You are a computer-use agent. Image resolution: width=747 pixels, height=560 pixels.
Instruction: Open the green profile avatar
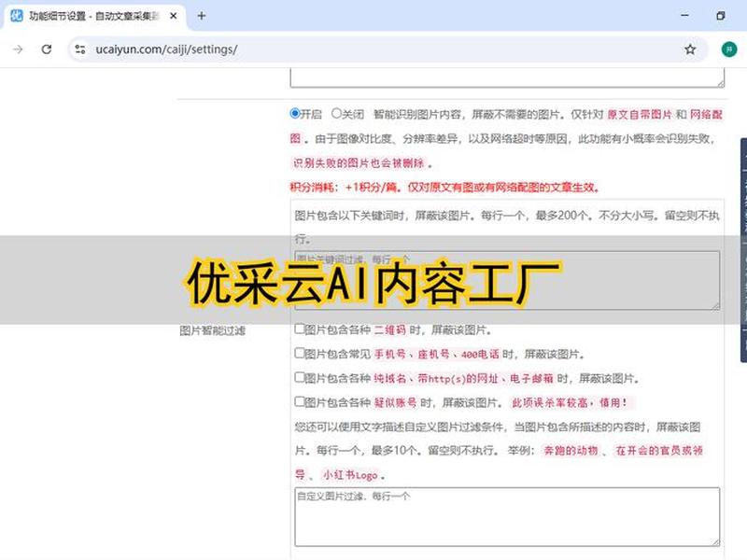pyautogui.click(x=729, y=49)
